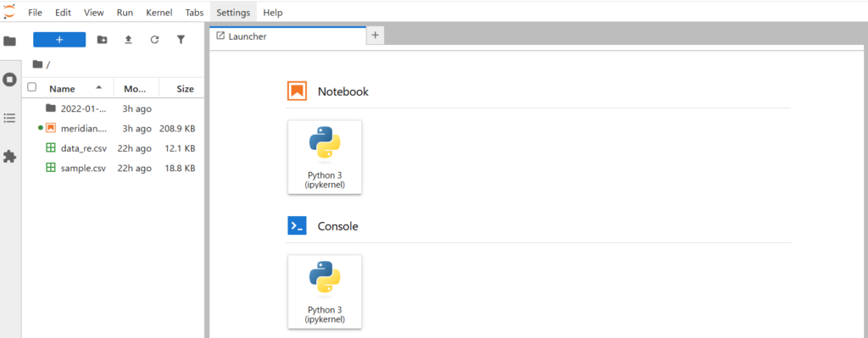Click the Upload Files icon
The image size is (868, 338).
point(128,40)
